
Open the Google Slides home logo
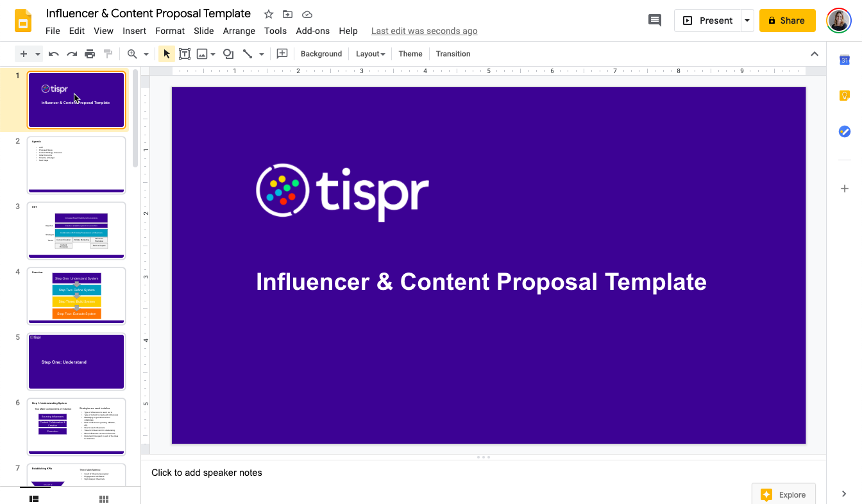pos(23,21)
